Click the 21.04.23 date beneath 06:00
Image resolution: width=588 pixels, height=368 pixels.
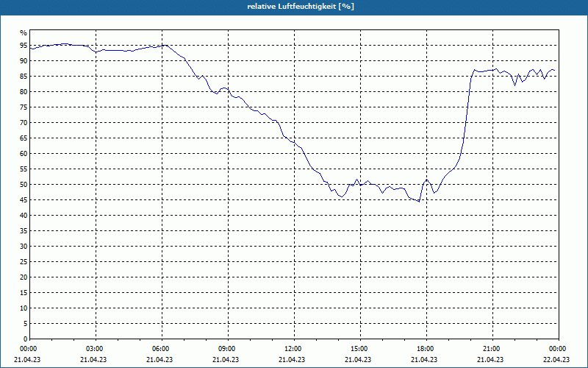pos(159,359)
